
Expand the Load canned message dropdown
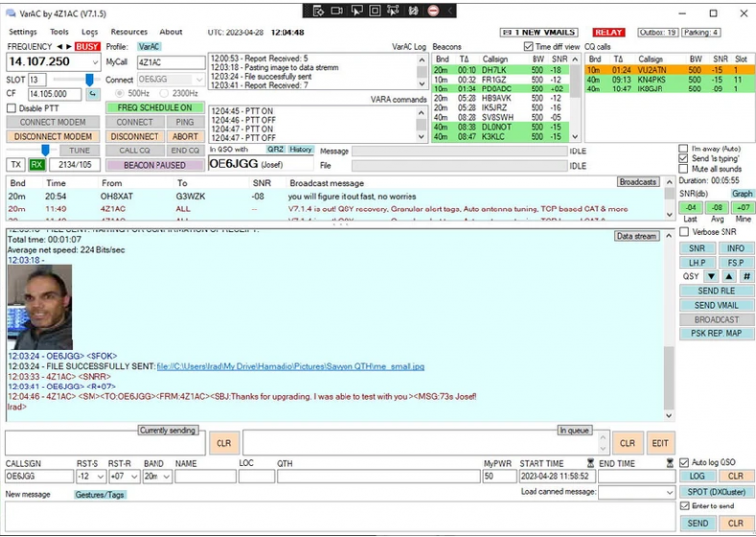pyautogui.click(x=667, y=492)
